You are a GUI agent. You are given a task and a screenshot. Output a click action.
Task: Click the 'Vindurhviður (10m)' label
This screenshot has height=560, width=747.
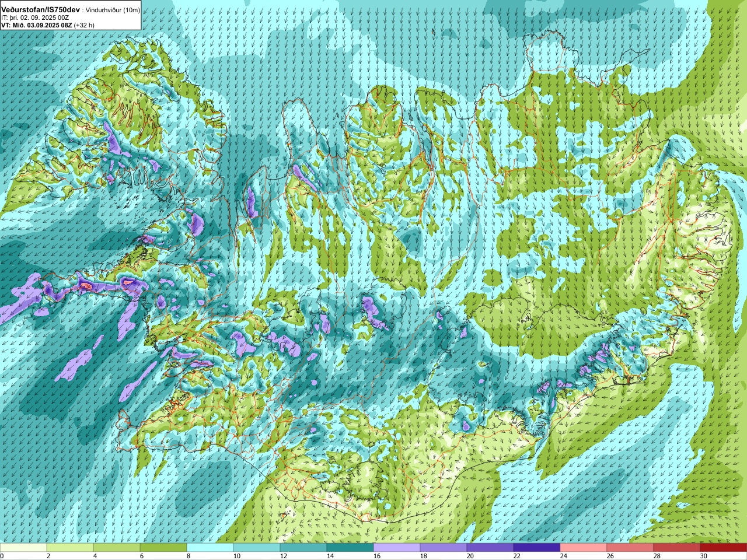[113, 10]
